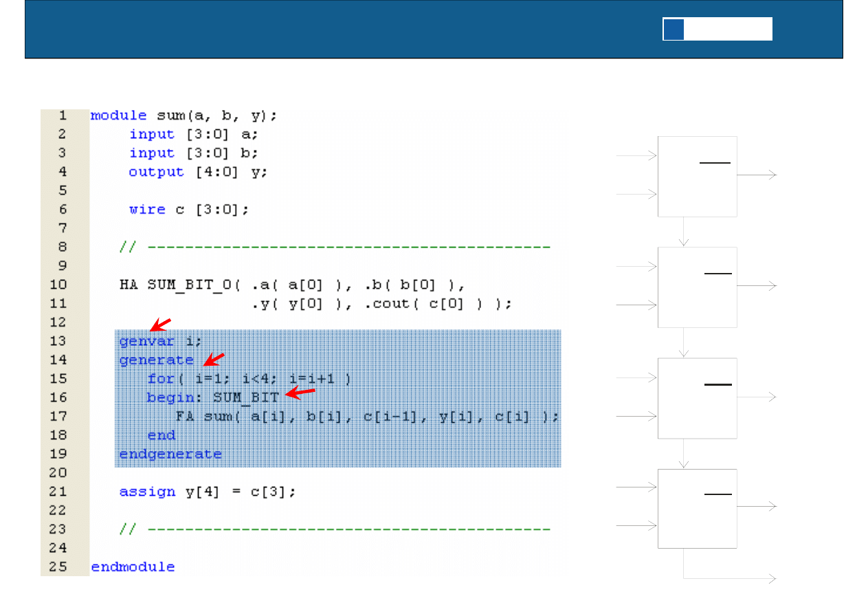
Task: Select the third adder block from the top
Action: (697, 398)
